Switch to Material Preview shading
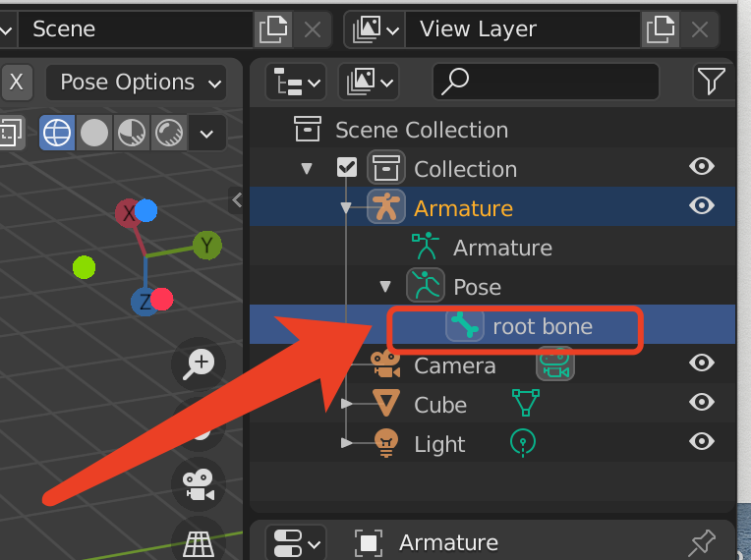Viewport: 751px width, 560px height. (132, 132)
